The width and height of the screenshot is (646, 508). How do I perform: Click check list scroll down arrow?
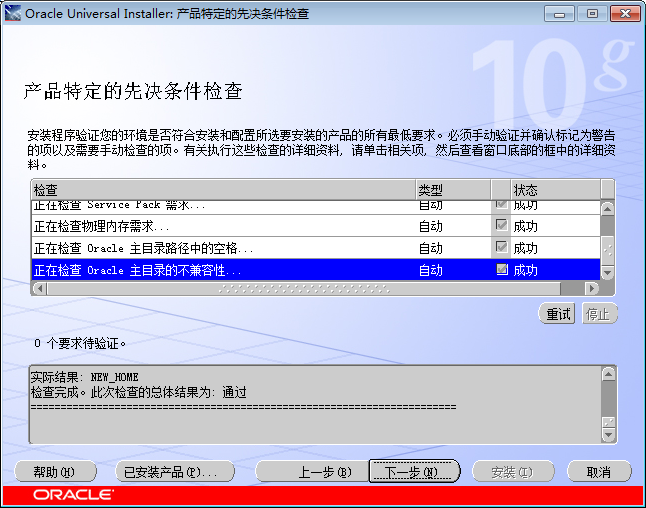[607, 272]
